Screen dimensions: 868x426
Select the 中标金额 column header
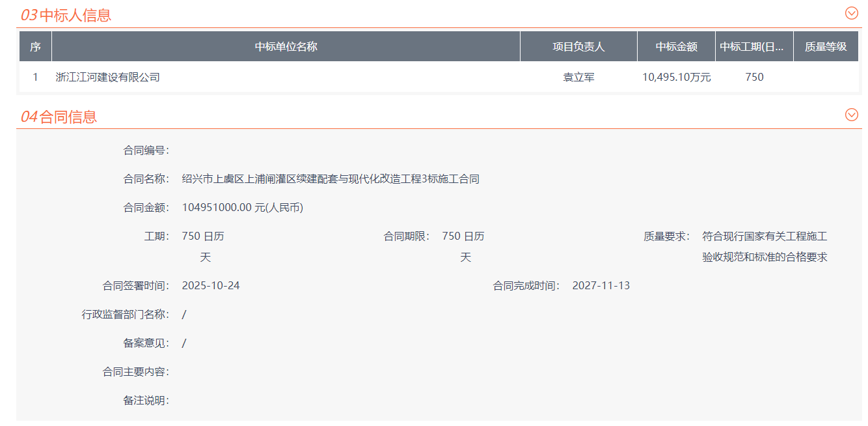coord(676,47)
